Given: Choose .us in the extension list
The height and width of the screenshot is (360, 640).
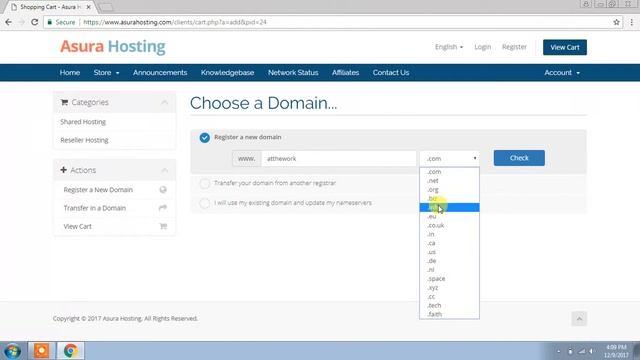Looking at the screenshot, I should click(449, 252).
